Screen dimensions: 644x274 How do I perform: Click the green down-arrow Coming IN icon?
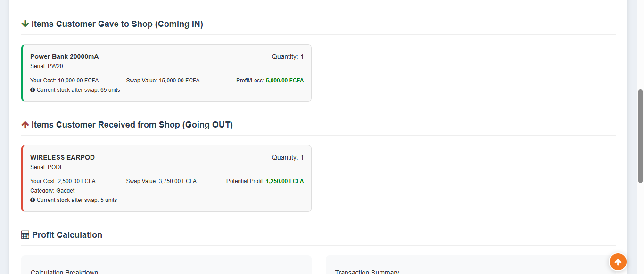(x=25, y=24)
